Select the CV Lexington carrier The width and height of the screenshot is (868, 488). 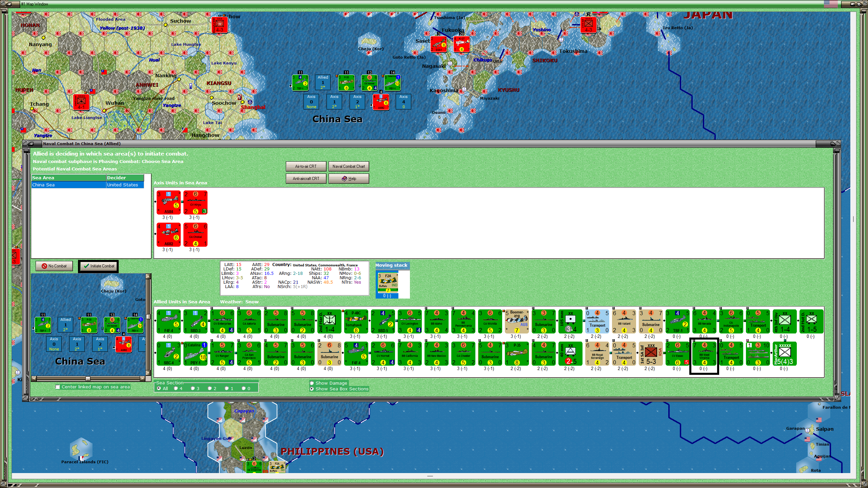pos(410,321)
